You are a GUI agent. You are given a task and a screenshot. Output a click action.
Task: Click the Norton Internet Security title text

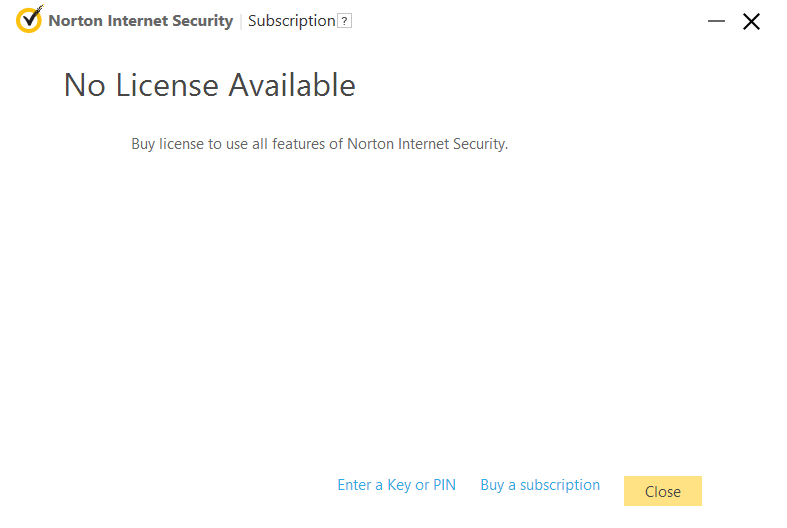(141, 21)
